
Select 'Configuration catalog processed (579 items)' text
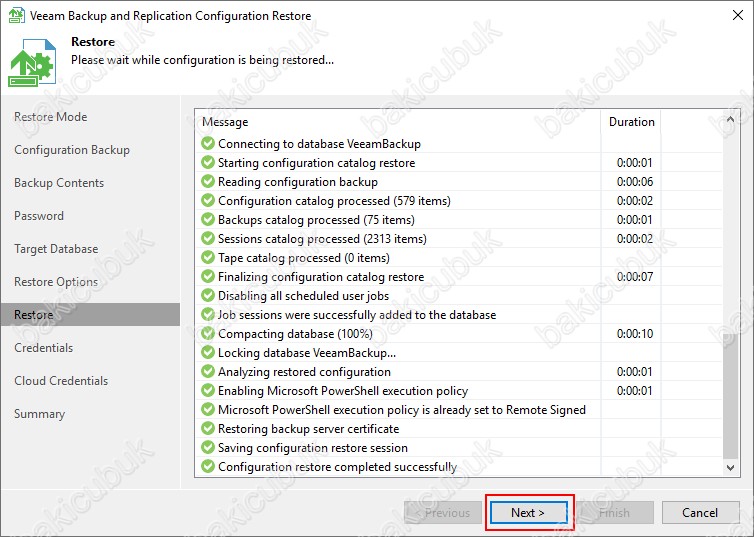point(334,201)
